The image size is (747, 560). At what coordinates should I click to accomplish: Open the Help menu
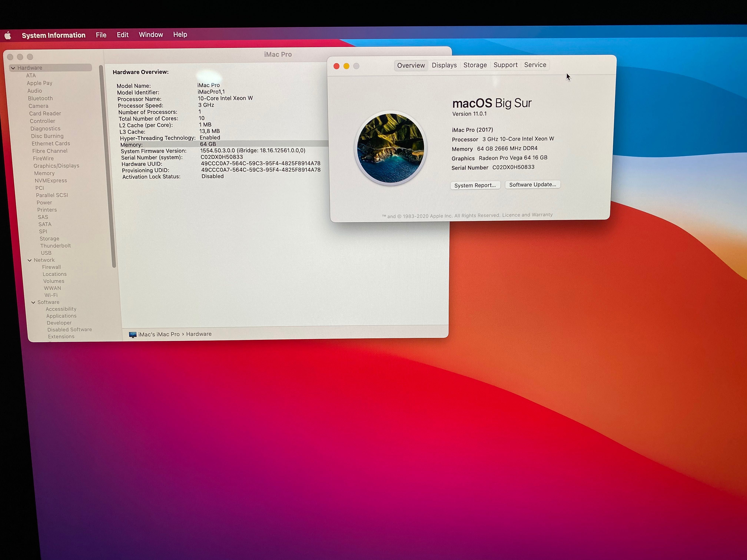tap(180, 34)
